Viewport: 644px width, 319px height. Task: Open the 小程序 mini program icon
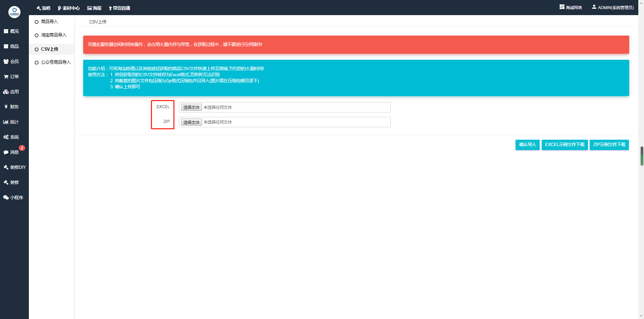[x=6, y=197]
